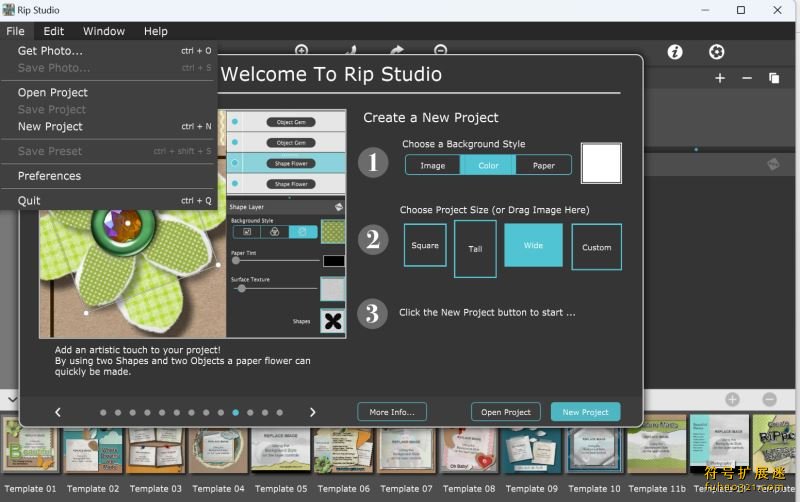Choose Get Photo... from File menu
This screenshot has height=502, width=800.
109,51
